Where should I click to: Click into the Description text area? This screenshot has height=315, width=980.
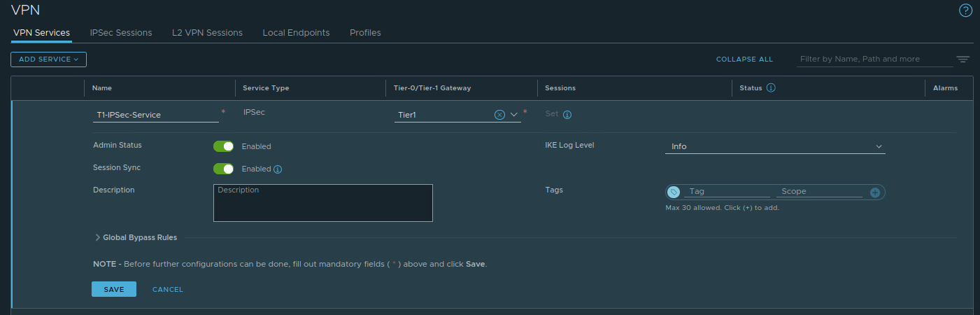(x=322, y=203)
